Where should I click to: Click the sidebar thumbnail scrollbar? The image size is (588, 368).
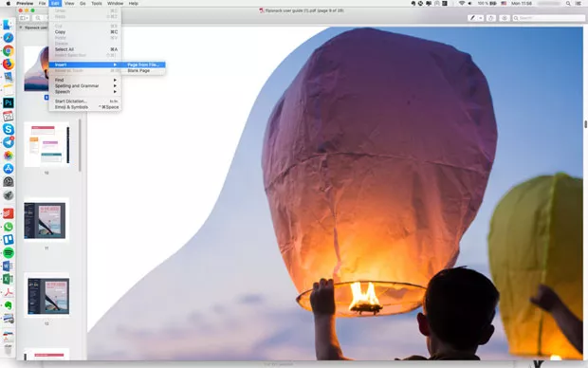coord(80,145)
